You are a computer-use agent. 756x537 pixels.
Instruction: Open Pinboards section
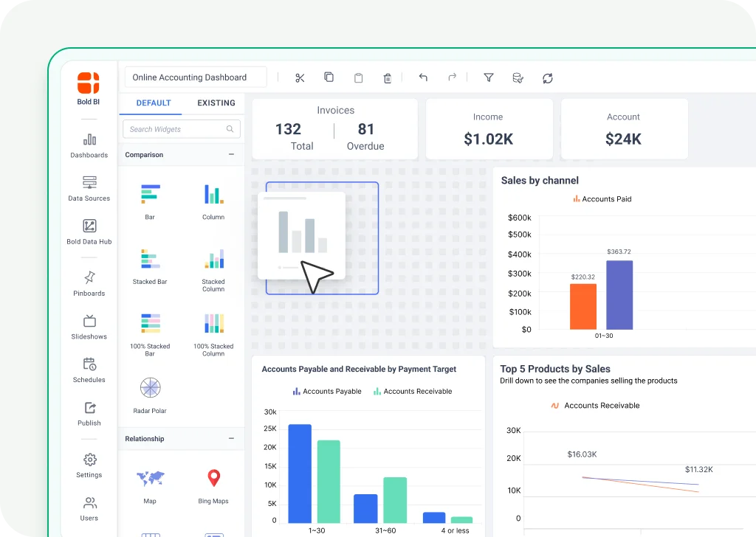[x=89, y=284]
